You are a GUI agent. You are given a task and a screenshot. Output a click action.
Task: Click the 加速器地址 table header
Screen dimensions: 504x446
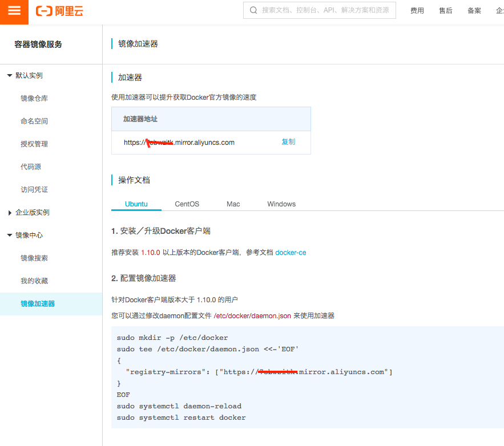click(211, 119)
